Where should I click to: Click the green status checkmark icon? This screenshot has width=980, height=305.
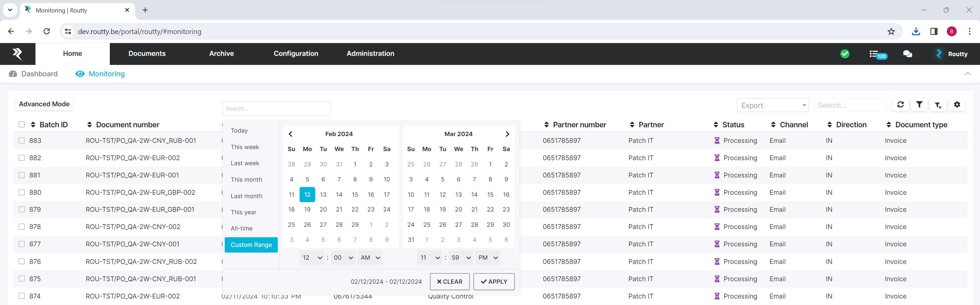[x=845, y=54]
